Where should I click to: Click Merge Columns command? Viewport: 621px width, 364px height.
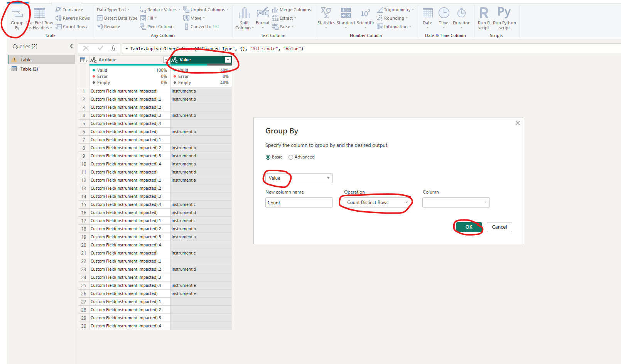pos(292,10)
